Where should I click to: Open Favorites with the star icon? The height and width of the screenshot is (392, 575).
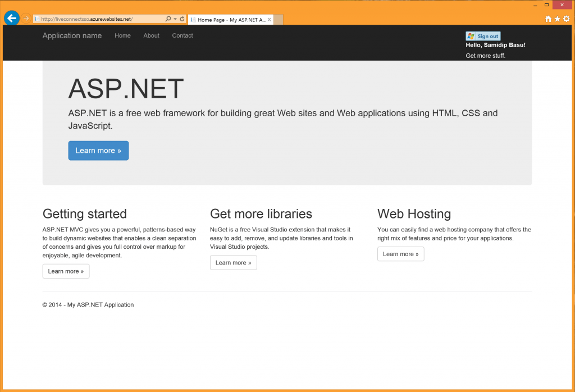click(x=558, y=19)
